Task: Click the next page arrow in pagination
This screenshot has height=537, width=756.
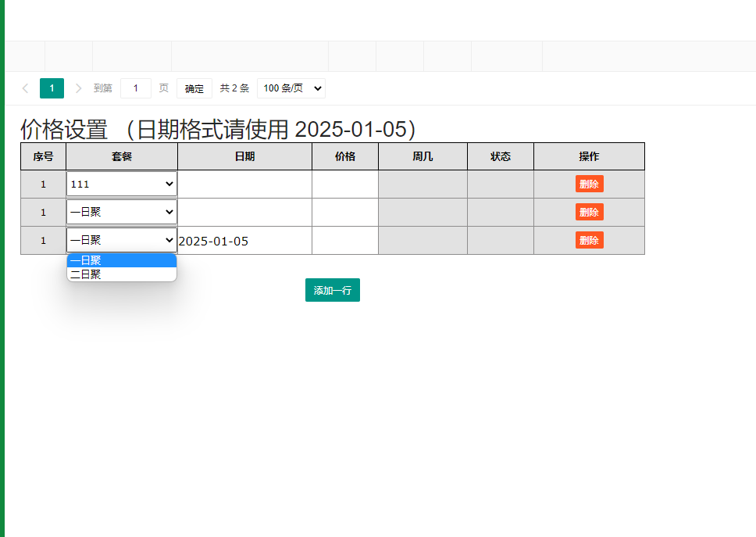Action: (78, 88)
